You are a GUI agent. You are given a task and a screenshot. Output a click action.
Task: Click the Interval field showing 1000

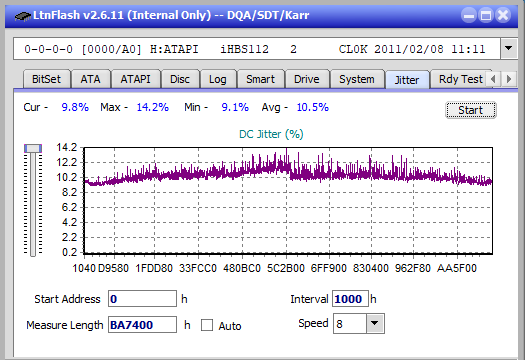coord(350,299)
